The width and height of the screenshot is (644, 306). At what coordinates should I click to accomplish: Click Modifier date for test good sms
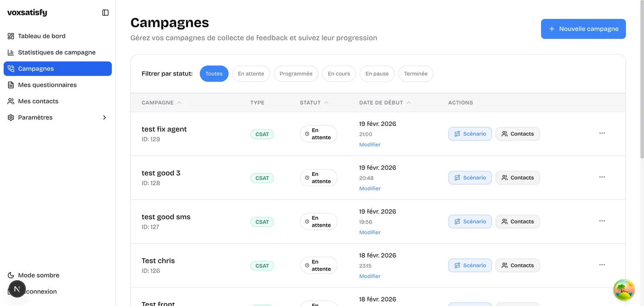370,232
